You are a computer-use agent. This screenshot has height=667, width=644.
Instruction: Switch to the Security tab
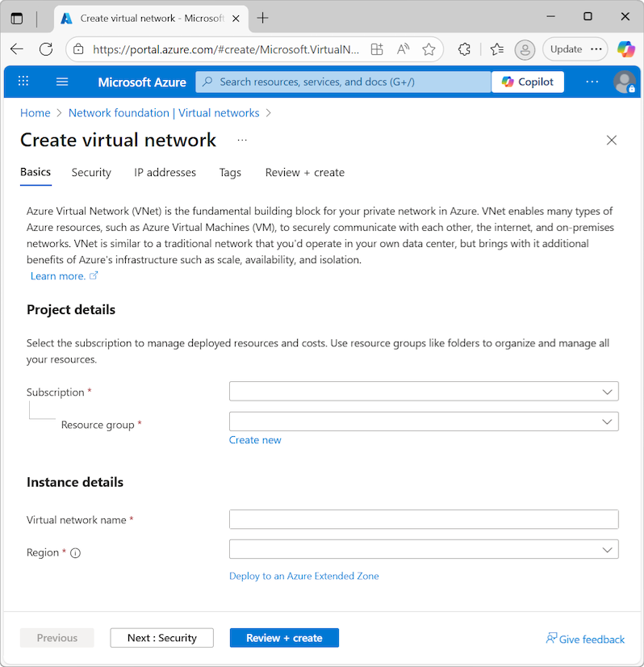91,172
